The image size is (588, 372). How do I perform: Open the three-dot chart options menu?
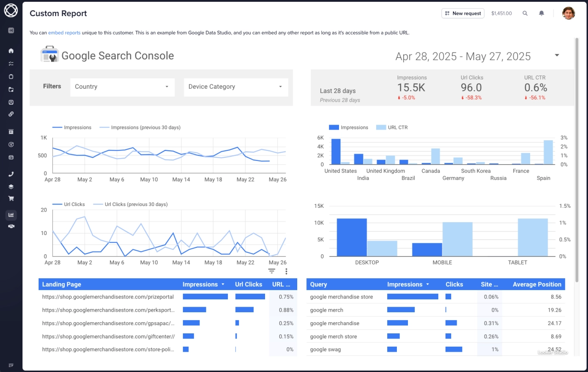[x=286, y=271]
